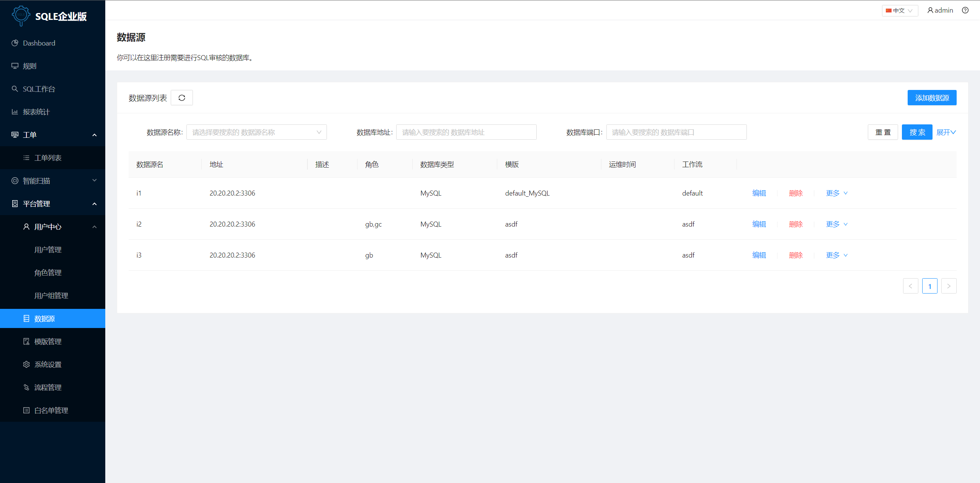Go to SQL工作台

[52, 89]
